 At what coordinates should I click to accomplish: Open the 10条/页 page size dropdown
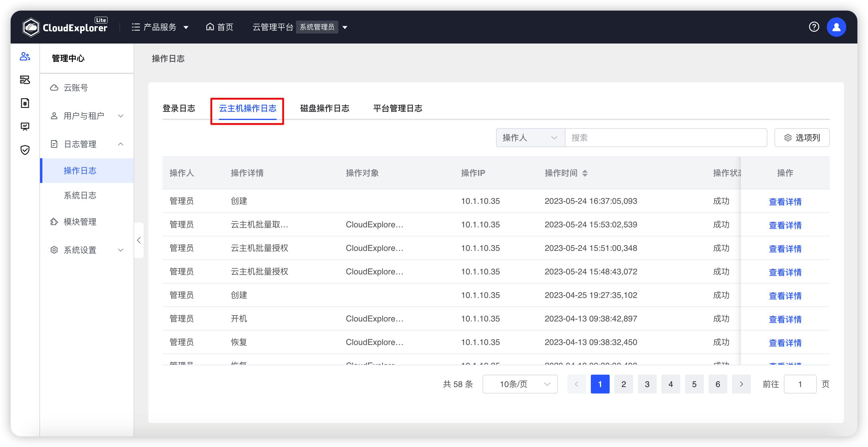(520, 384)
